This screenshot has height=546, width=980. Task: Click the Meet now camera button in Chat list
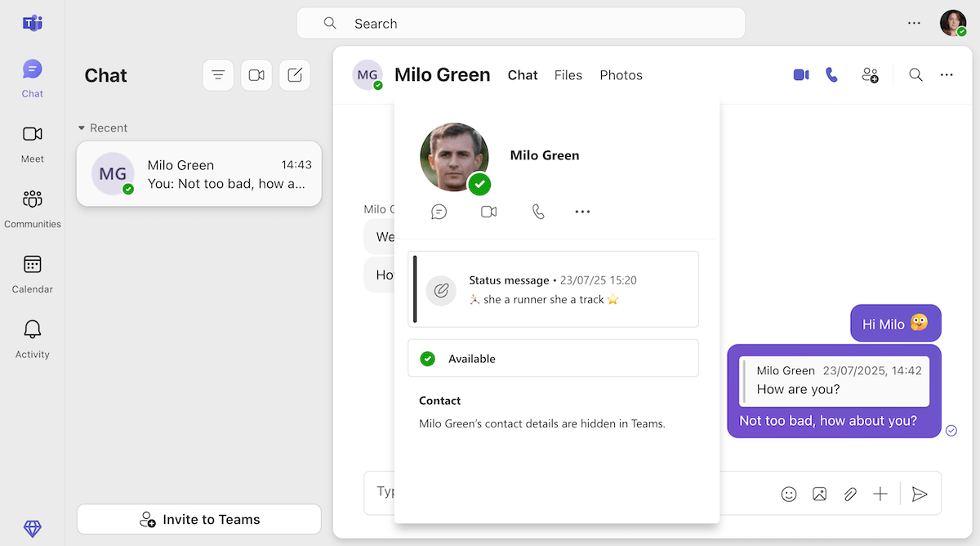click(x=256, y=75)
